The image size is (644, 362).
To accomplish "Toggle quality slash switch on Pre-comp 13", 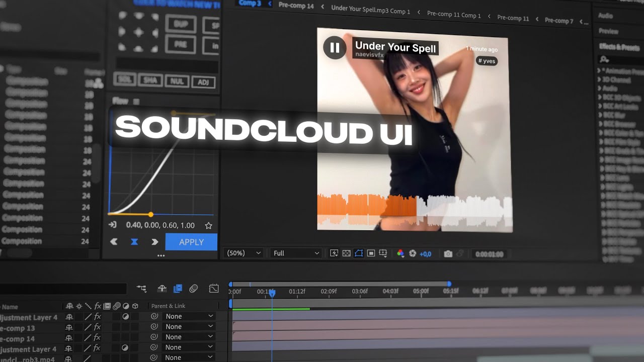I will [88, 327].
